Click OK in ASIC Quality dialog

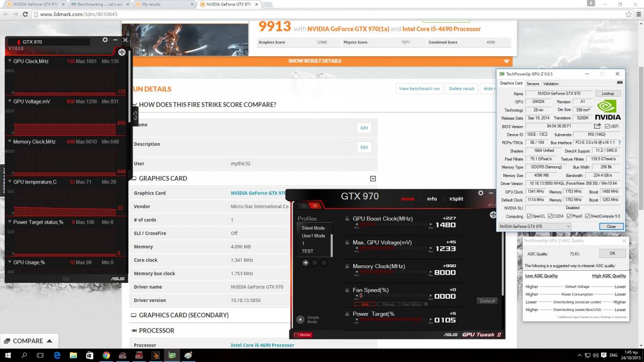612,253
